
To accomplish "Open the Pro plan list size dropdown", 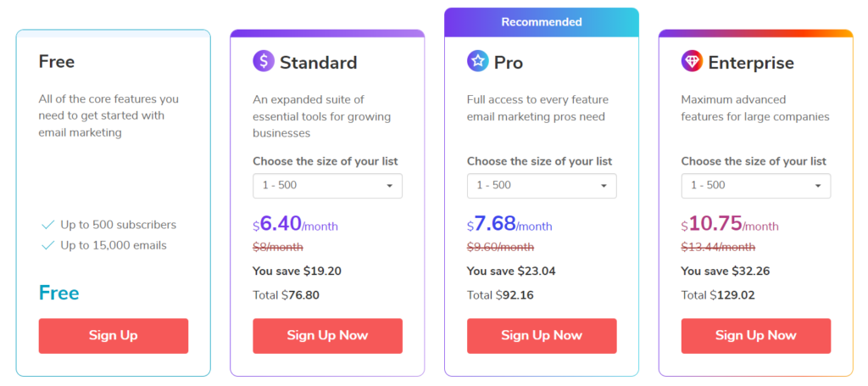I will [542, 186].
